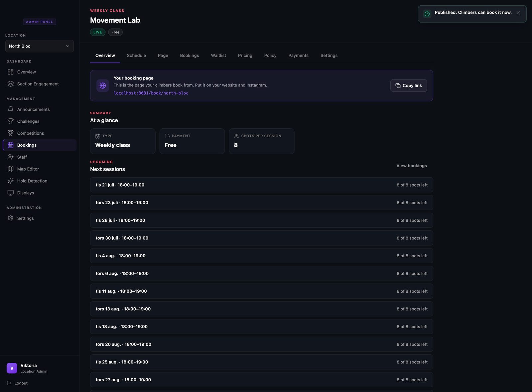
Task: Click the View bookings link
Action: click(412, 166)
